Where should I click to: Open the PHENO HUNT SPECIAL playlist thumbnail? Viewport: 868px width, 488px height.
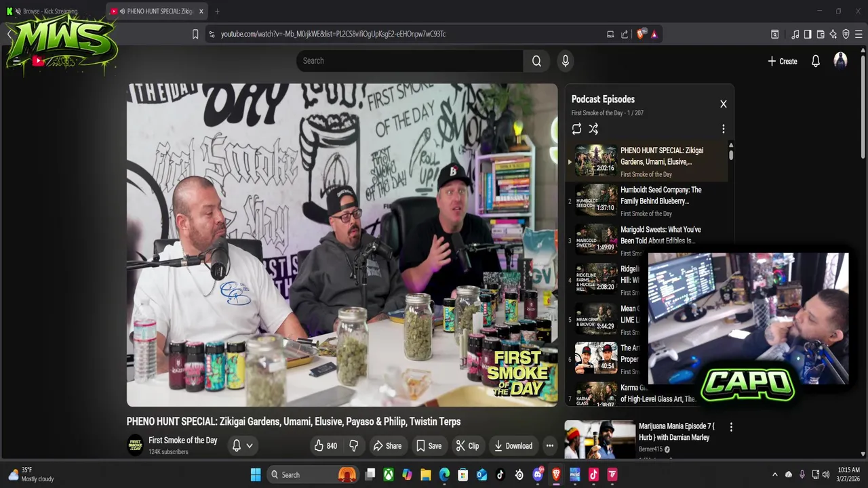coord(596,161)
